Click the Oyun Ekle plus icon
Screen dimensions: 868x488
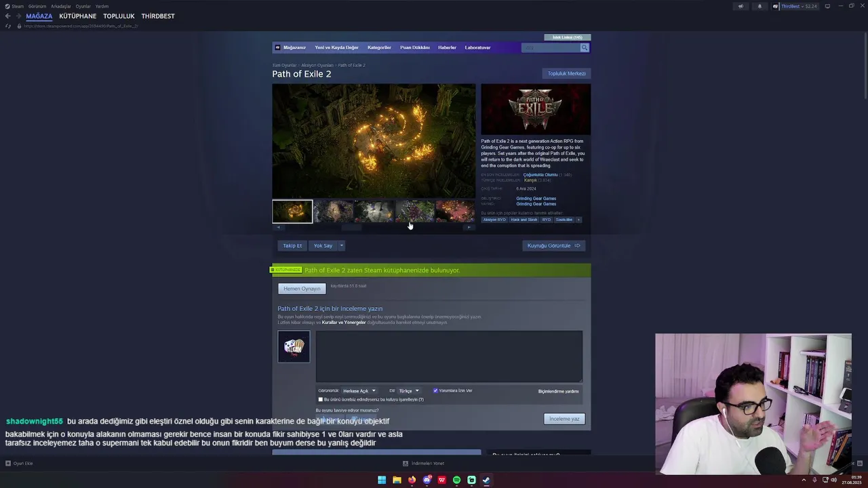tap(8, 464)
